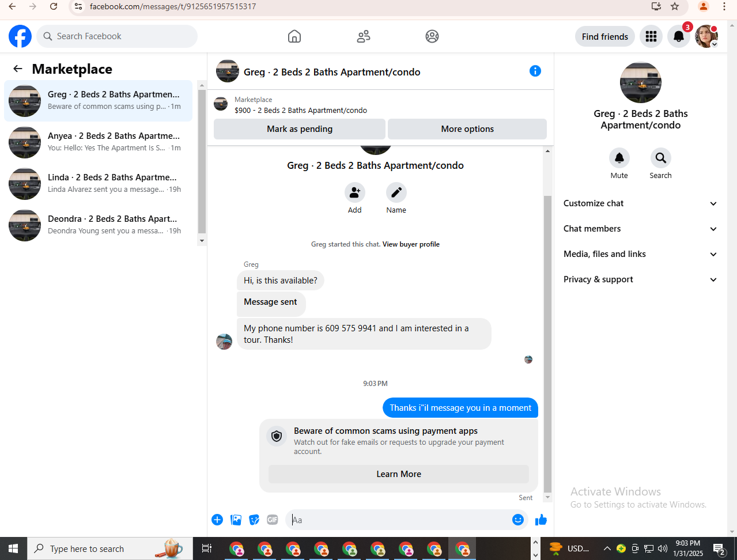737x560 pixels.
Task: Open the Windows notification center icon
Action: pos(719,548)
